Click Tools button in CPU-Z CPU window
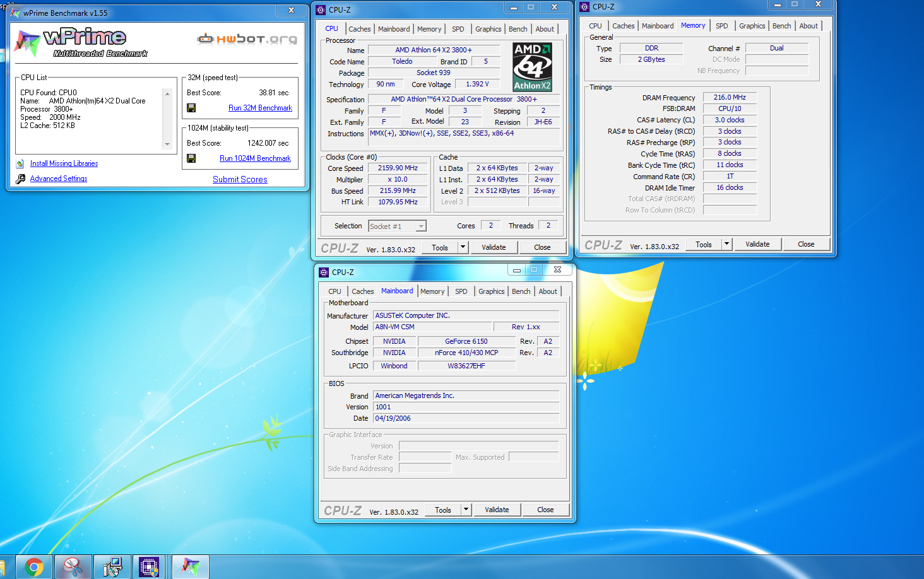The height and width of the screenshot is (579, 924). pyautogui.click(x=440, y=247)
